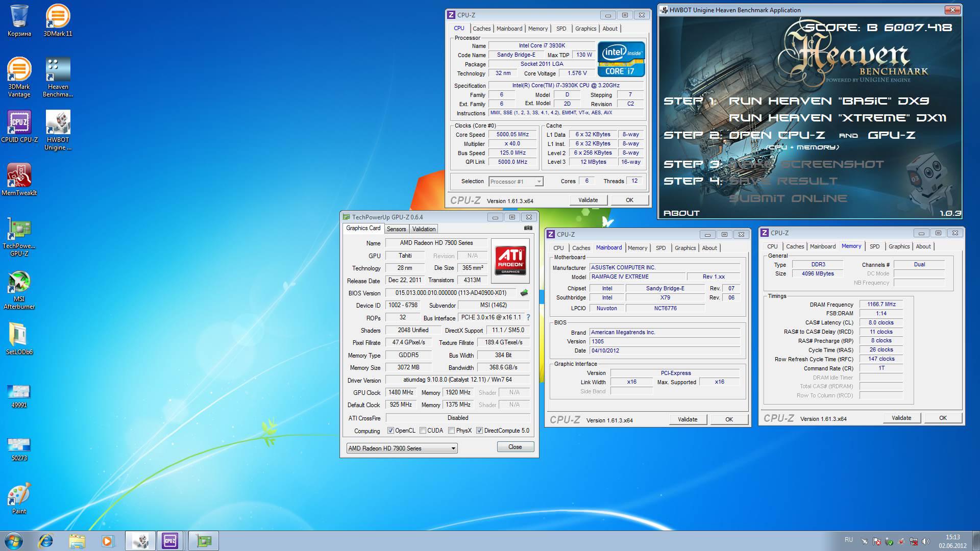The width and height of the screenshot is (980, 551).
Task: Switch to CPU-Z via the taskbar button
Action: tap(170, 541)
